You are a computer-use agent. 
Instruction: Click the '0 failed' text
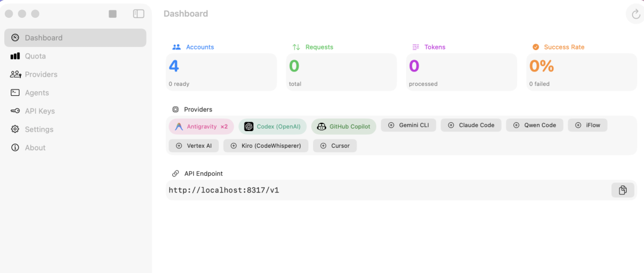point(539,83)
